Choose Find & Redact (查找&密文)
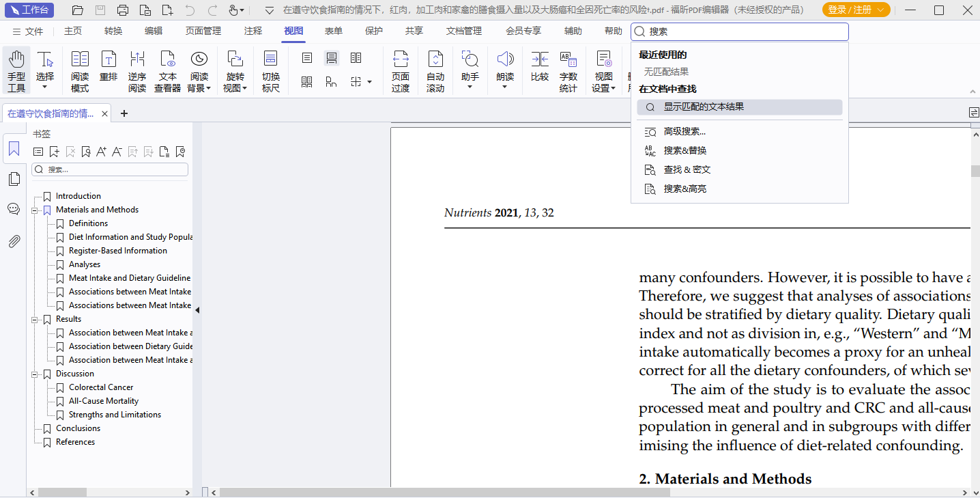Viewport: 980px width, 498px height. pyautogui.click(x=740, y=169)
